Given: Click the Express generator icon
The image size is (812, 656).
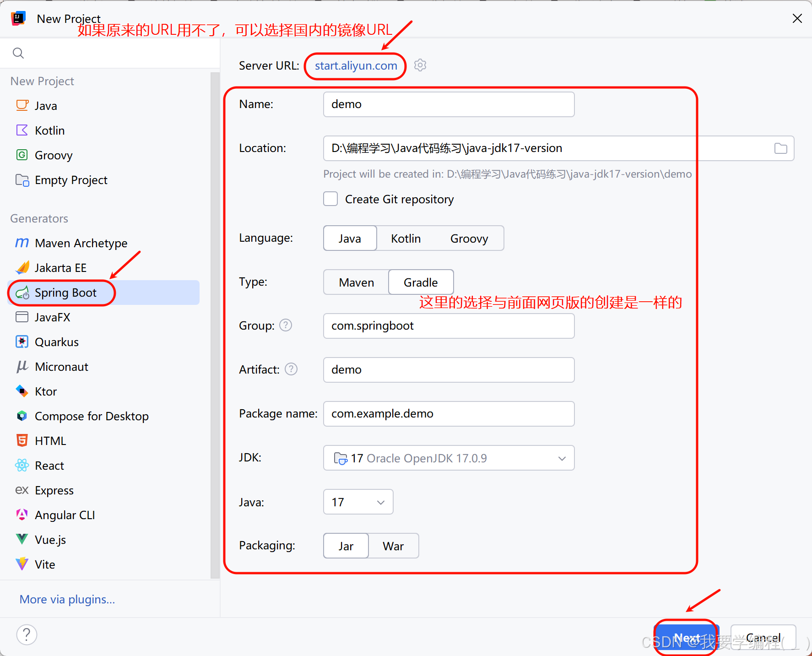Looking at the screenshot, I should 22,490.
